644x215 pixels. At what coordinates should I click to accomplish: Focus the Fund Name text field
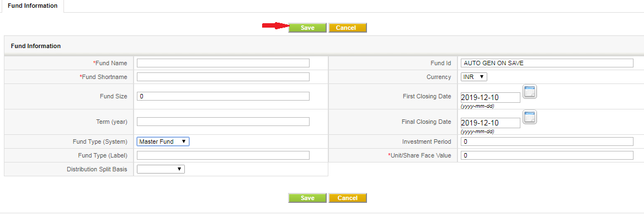223,63
